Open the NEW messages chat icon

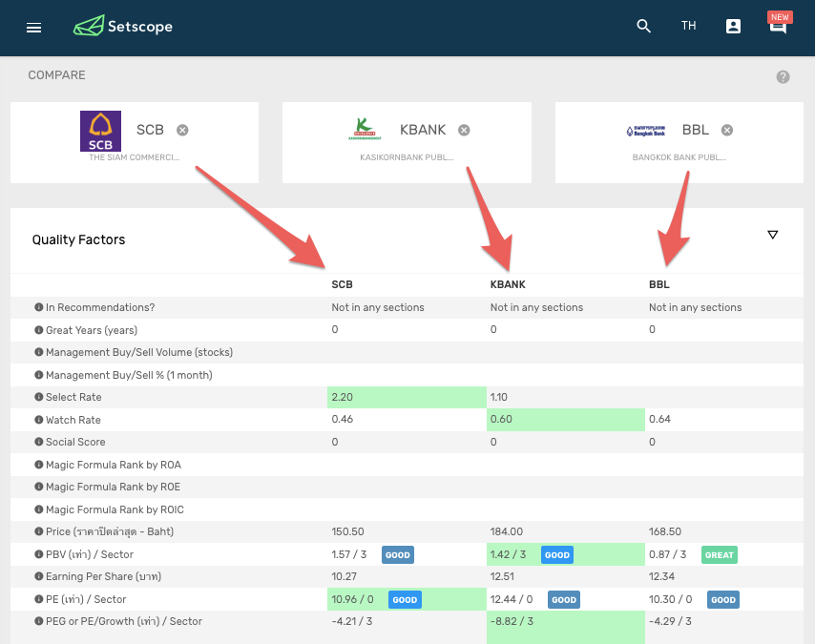click(x=779, y=24)
